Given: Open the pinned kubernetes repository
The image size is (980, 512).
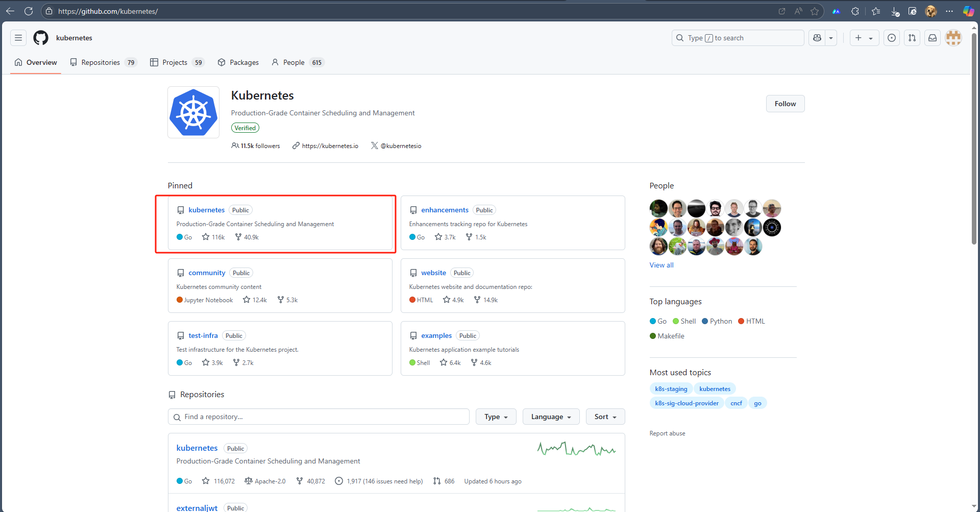Looking at the screenshot, I should click(206, 210).
